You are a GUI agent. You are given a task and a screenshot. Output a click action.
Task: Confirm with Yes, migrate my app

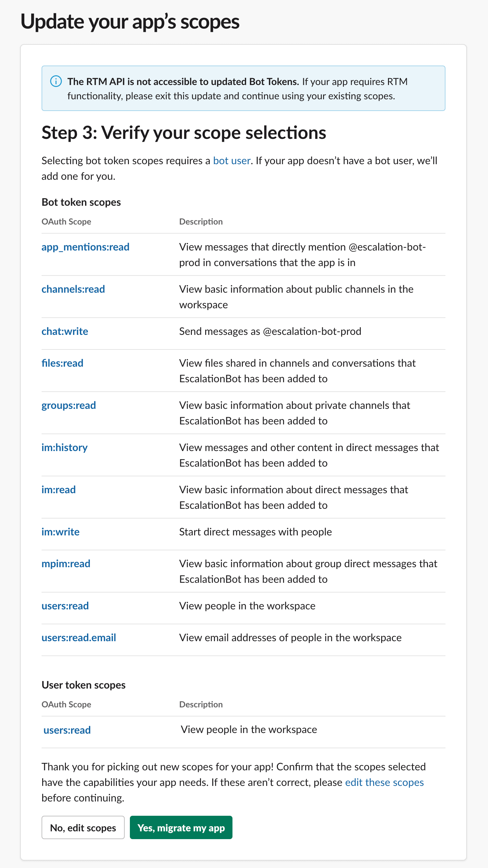click(x=181, y=827)
